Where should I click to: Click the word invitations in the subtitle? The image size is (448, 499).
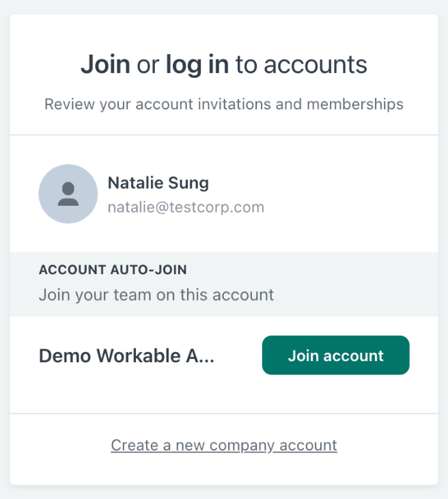pyautogui.click(x=234, y=104)
